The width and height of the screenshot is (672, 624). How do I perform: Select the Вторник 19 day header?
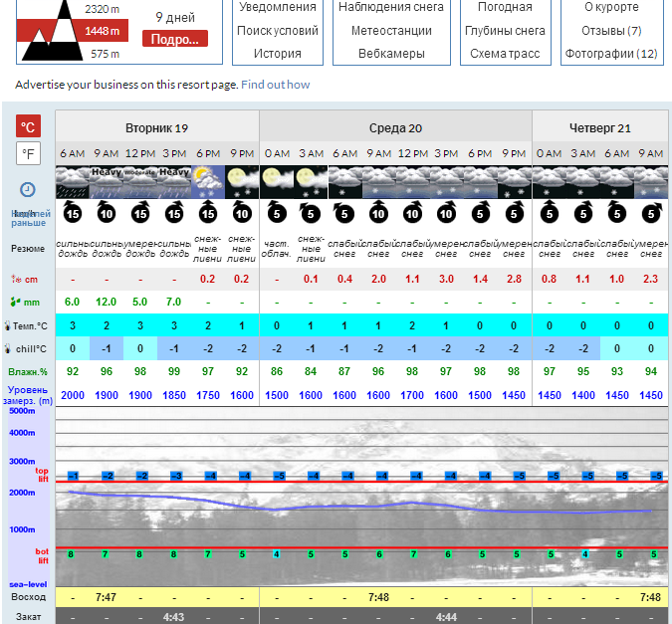157,127
